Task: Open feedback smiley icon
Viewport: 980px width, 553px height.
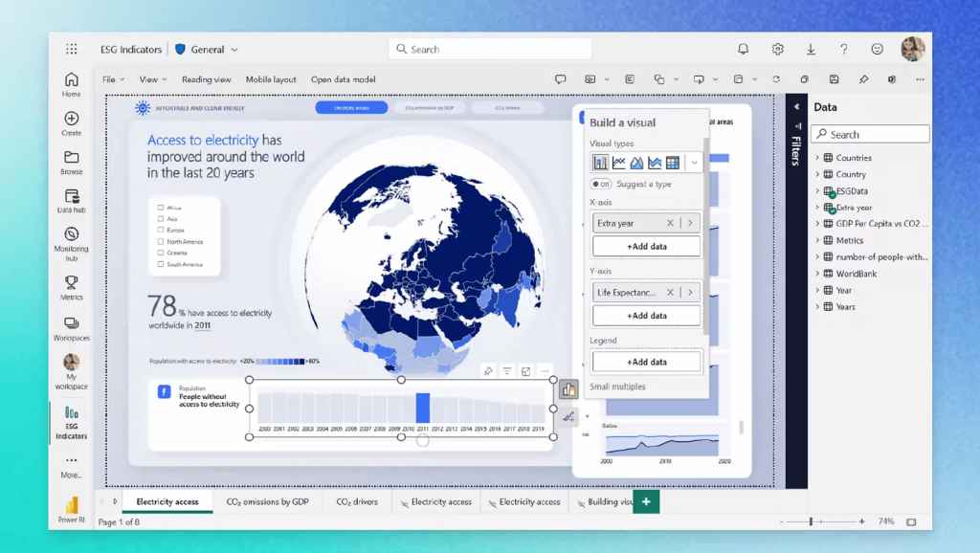Action: (878, 49)
